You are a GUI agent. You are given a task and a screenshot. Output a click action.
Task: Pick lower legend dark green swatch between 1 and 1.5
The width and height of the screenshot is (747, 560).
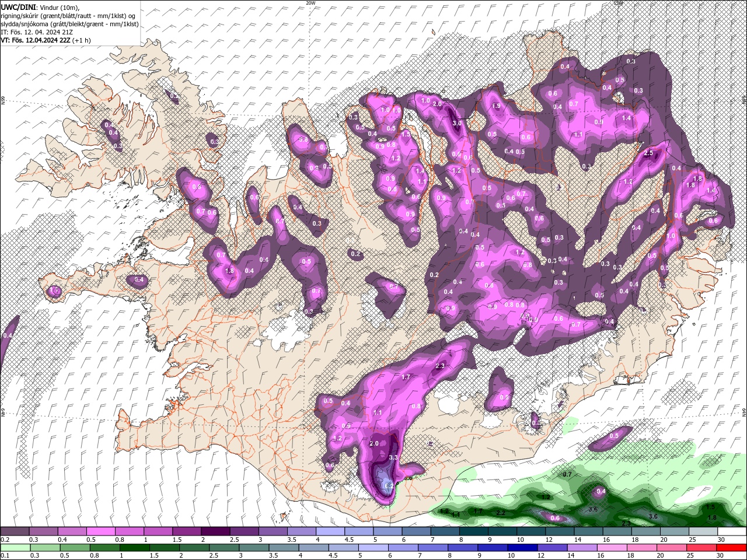point(134,548)
